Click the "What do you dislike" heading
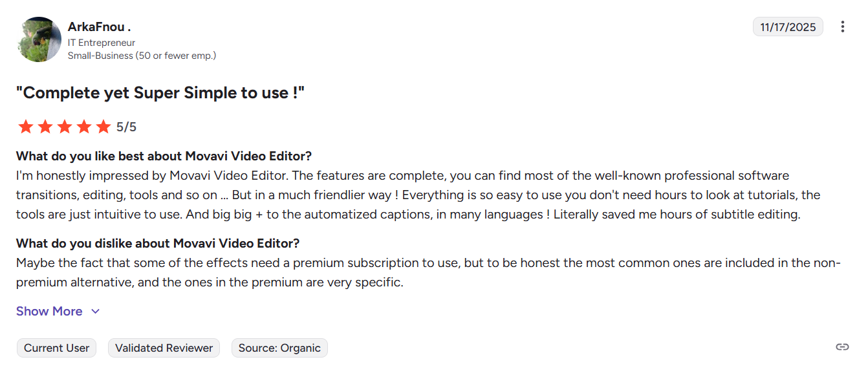 tap(158, 243)
